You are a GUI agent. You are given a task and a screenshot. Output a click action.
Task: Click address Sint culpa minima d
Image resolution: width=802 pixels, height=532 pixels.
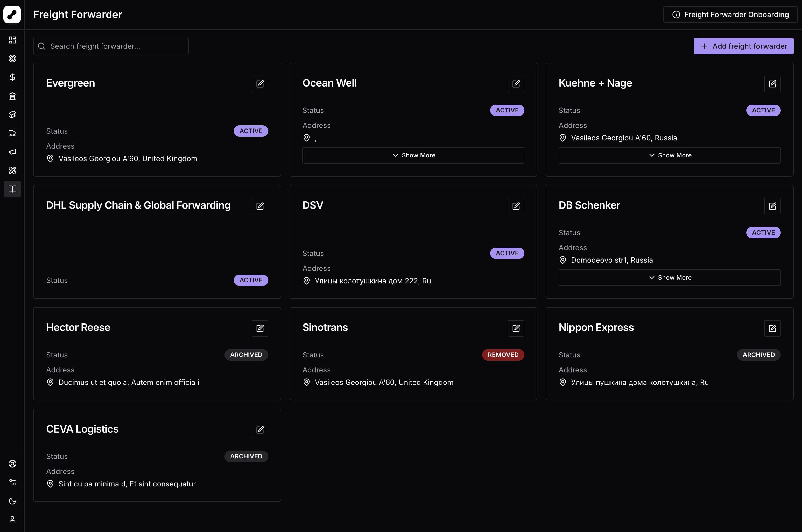pyautogui.click(x=127, y=484)
